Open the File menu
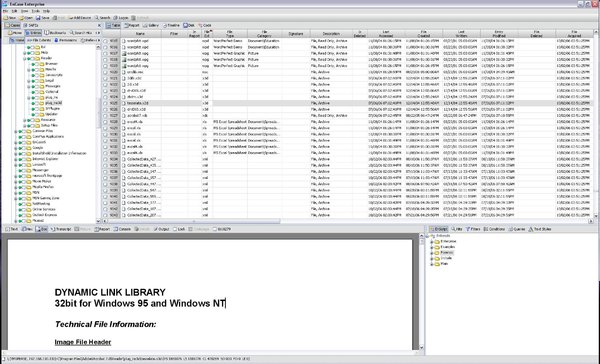Viewport: 600px width, 364px height. point(5,11)
